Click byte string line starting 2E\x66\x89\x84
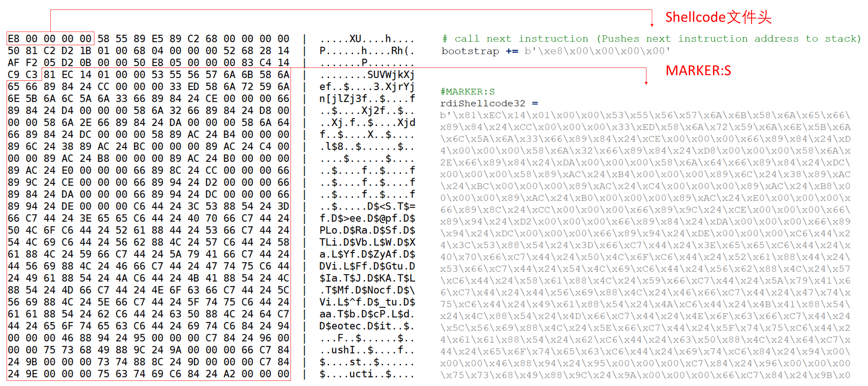Viewport: 868px width, 386px height. point(645,162)
